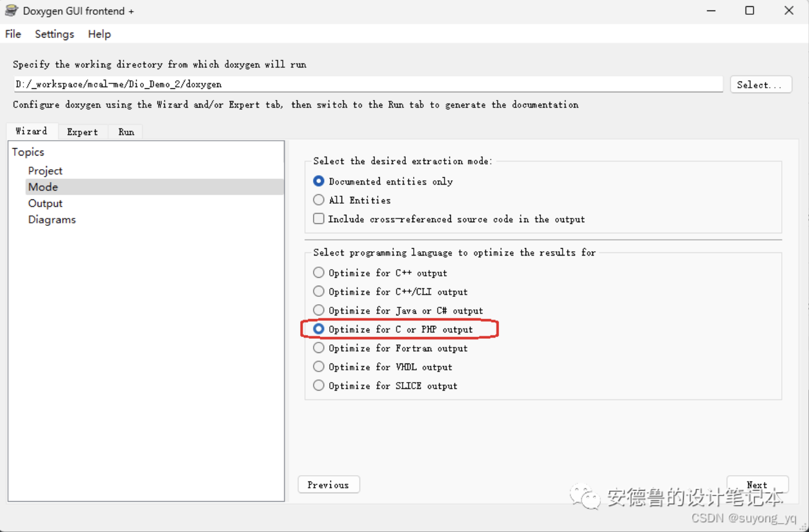
Task: Select the Output topic
Action: tap(45, 204)
